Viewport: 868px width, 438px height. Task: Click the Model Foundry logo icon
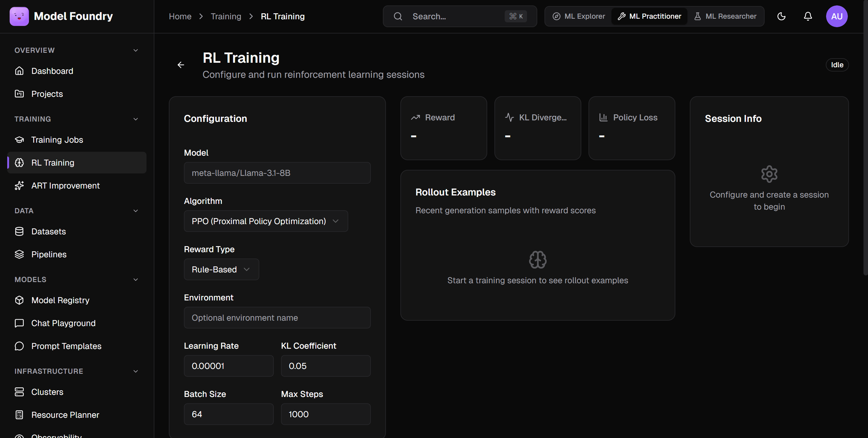click(19, 16)
